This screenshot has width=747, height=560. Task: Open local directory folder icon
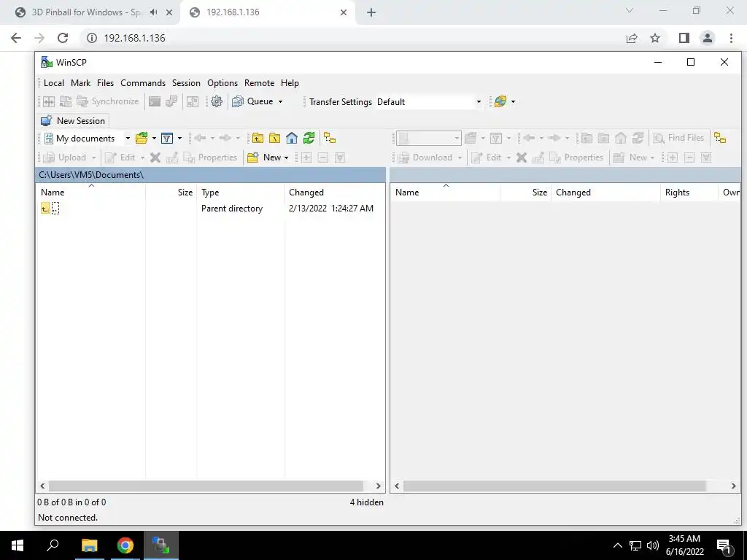click(x=142, y=138)
